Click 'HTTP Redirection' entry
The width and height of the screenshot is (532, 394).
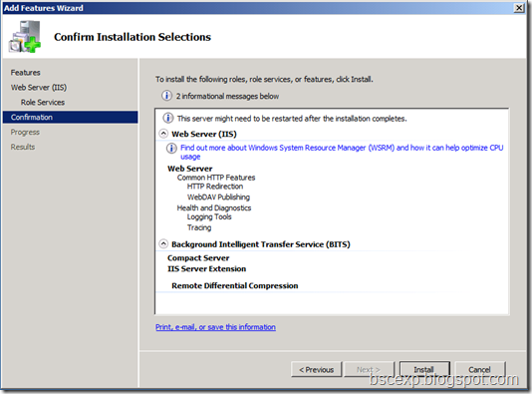pyautogui.click(x=215, y=187)
